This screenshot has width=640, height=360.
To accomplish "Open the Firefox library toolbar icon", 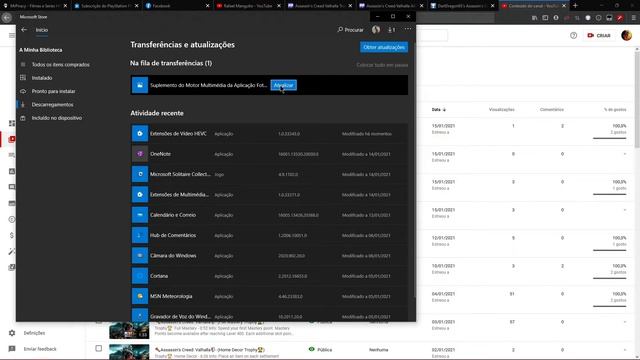I will click(534, 18).
